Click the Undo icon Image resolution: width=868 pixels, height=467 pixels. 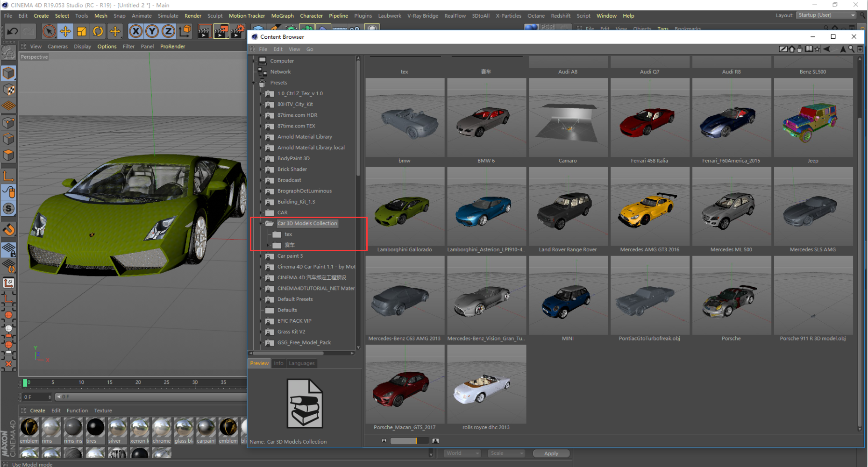coord(11,31)
